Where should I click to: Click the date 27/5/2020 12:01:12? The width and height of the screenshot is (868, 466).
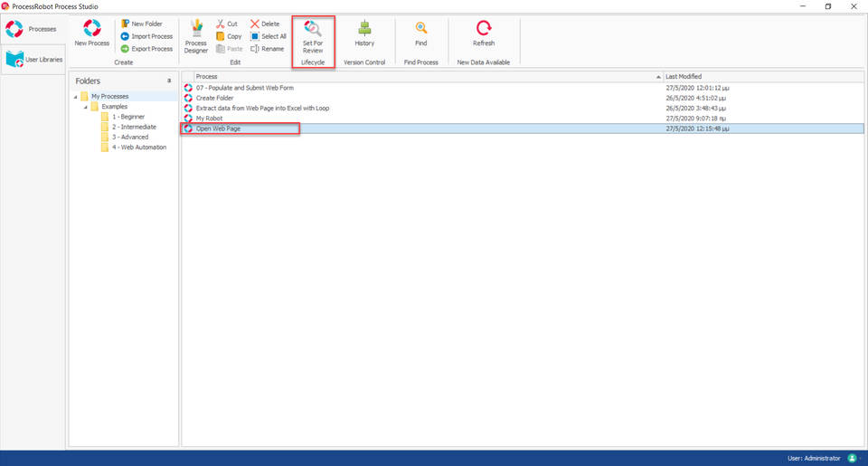(x=697, y=88)
